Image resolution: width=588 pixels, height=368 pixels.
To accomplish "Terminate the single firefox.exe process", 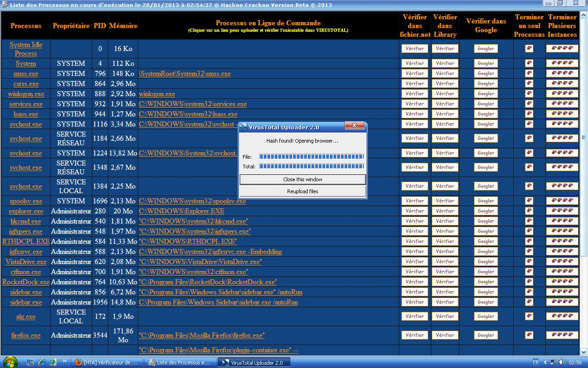I will (x=529, y=335).
